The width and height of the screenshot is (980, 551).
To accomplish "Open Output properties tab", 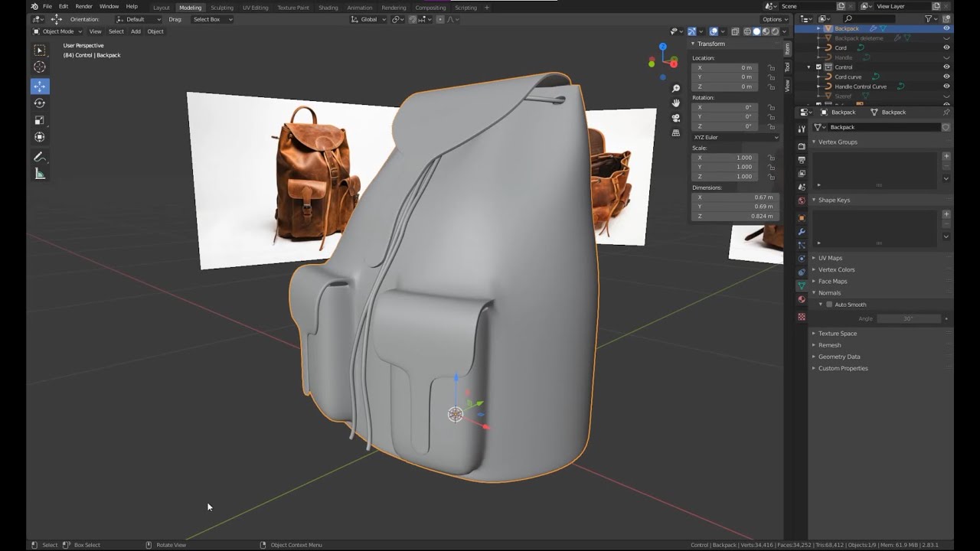I will tap(802, 160).
